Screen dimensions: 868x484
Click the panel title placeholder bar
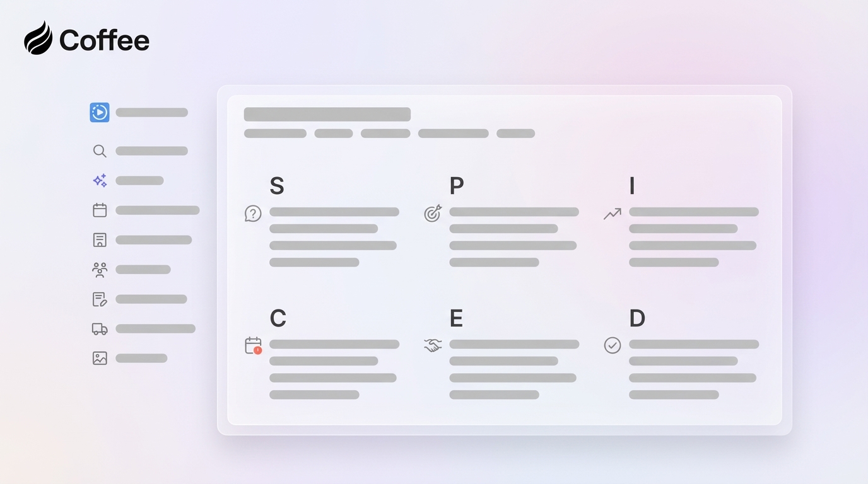[327, 114]
